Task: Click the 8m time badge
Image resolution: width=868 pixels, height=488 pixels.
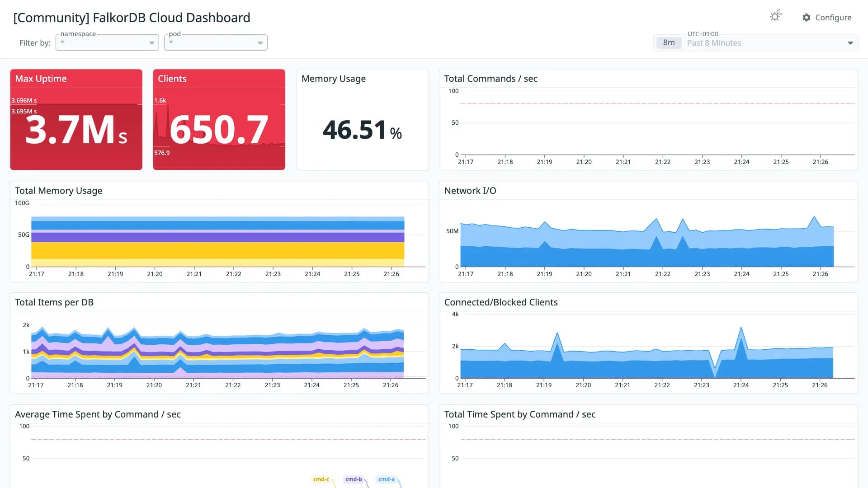Action: click(669, 43)
